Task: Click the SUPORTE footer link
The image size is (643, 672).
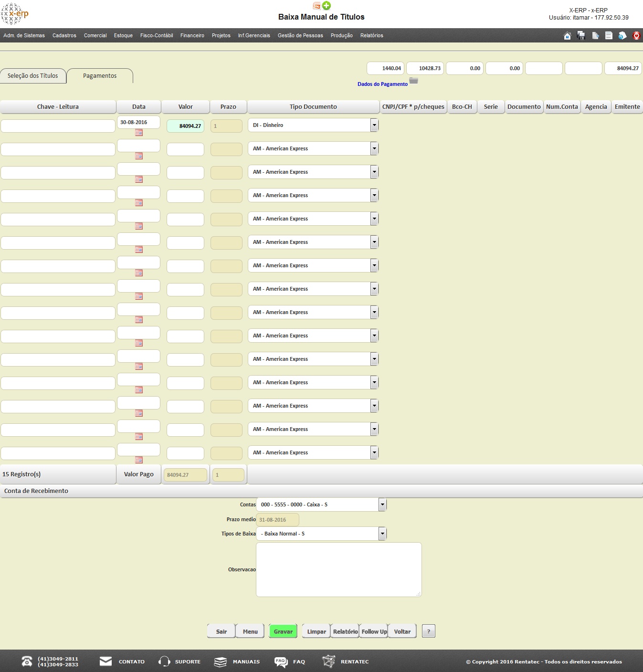Action: coord(188,661)
